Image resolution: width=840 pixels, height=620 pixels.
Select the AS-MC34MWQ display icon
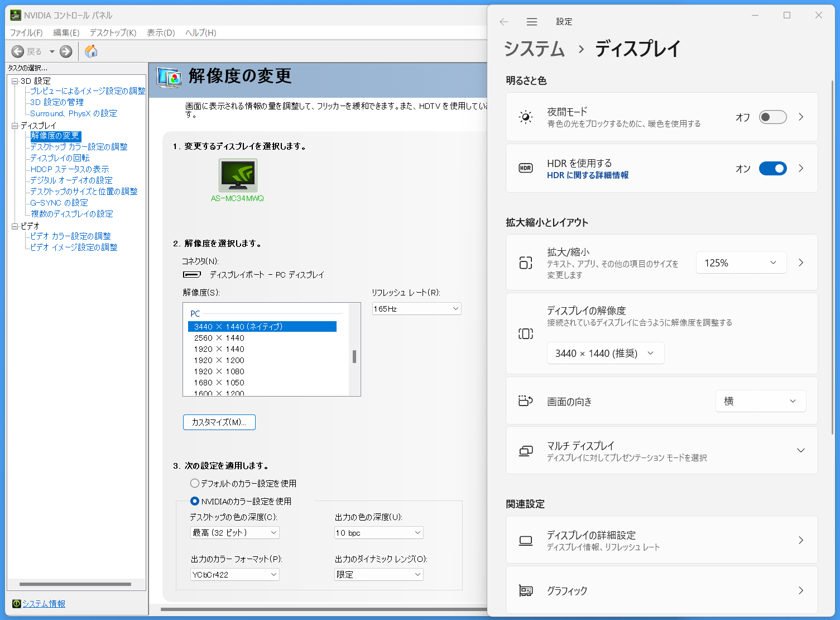tap(238, 175)
